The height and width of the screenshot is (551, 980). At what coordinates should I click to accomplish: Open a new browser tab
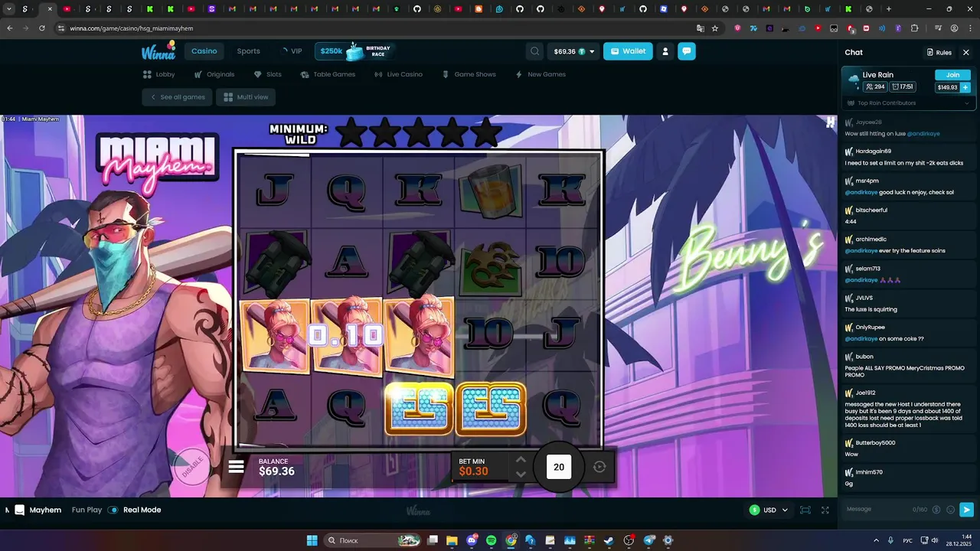coord(888,9)
